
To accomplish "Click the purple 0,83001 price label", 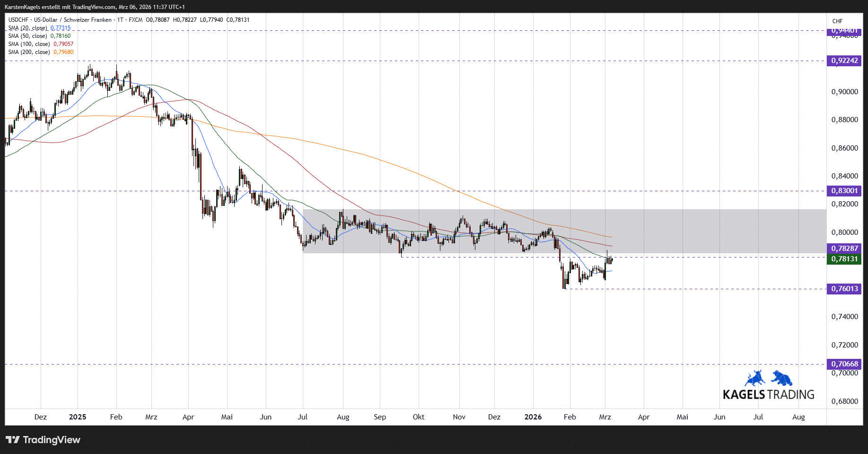I will tap(844, 191).
